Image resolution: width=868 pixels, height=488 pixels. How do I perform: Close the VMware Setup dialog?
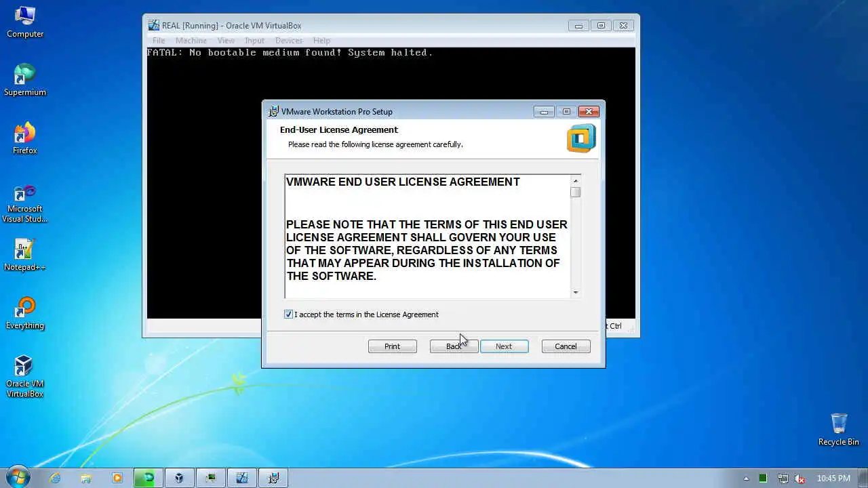[x=589, y=112]
